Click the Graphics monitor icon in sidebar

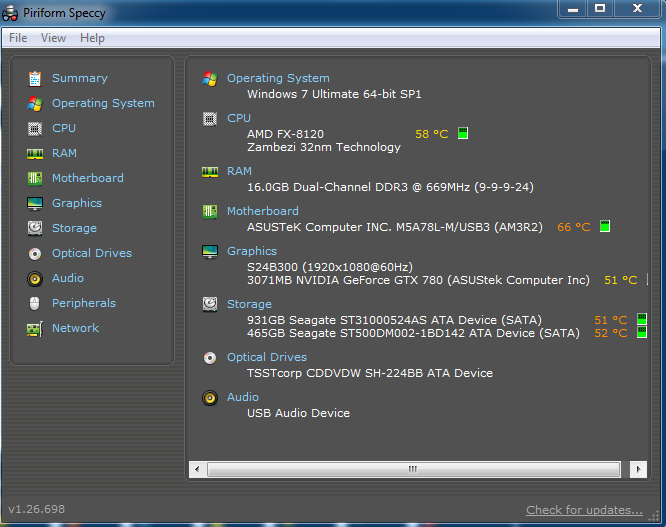tap(35, 203)
